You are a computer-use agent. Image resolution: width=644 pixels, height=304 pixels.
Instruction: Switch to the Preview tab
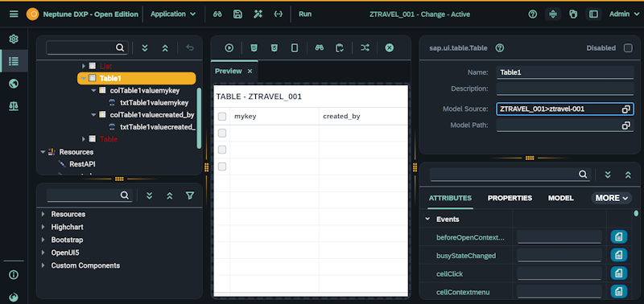coord(229,71)
